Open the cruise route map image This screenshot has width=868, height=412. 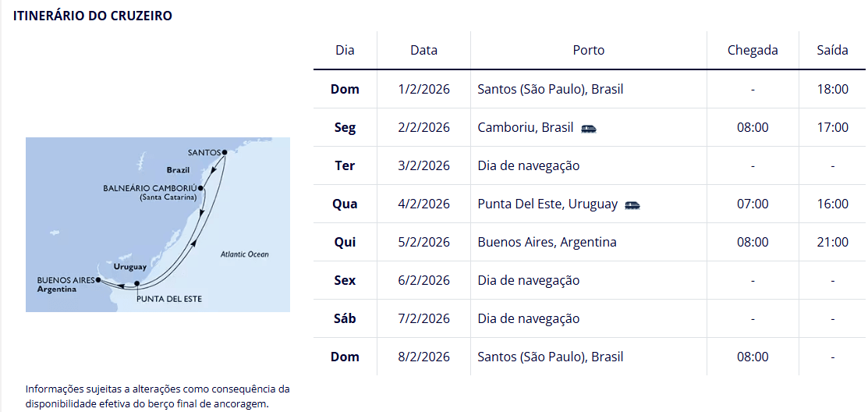click(158, 225)
